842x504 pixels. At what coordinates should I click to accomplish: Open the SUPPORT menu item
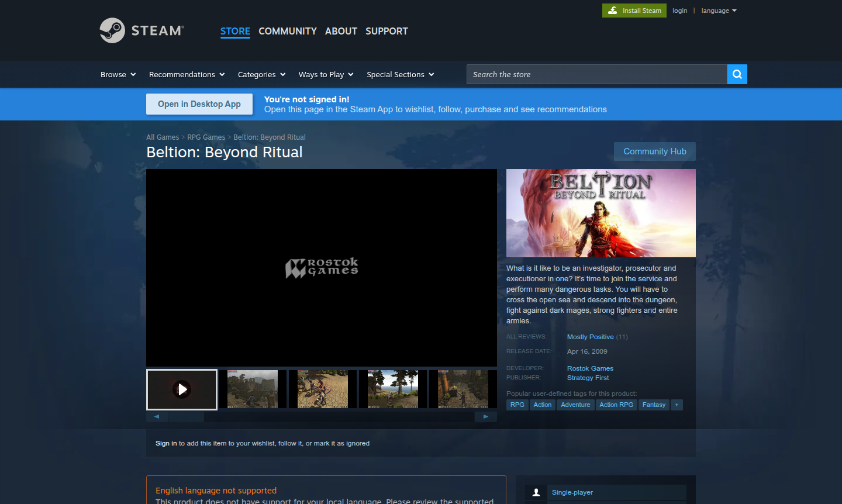[x=387, y=31]
